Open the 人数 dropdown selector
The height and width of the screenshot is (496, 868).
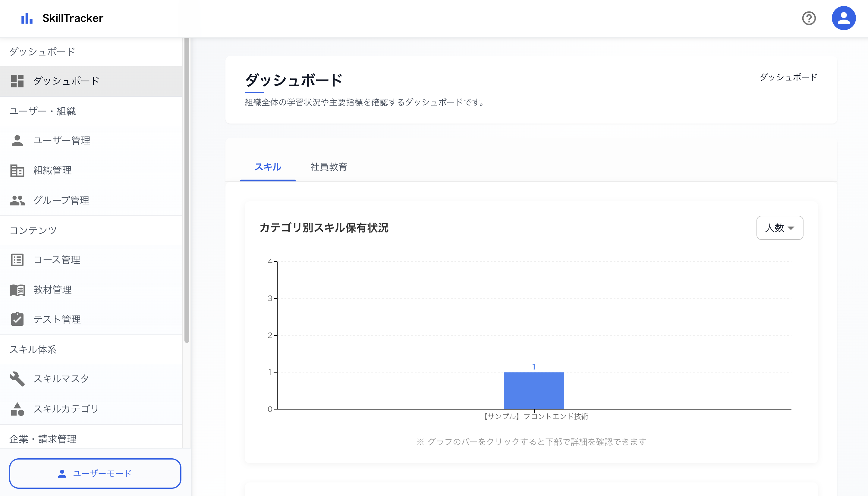click(779, 228)
